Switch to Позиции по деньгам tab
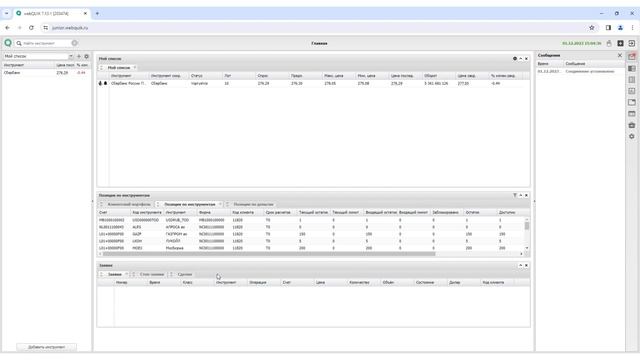Viewport: 640px width, 360px height. pyautogui.click(x=253, y=204)
